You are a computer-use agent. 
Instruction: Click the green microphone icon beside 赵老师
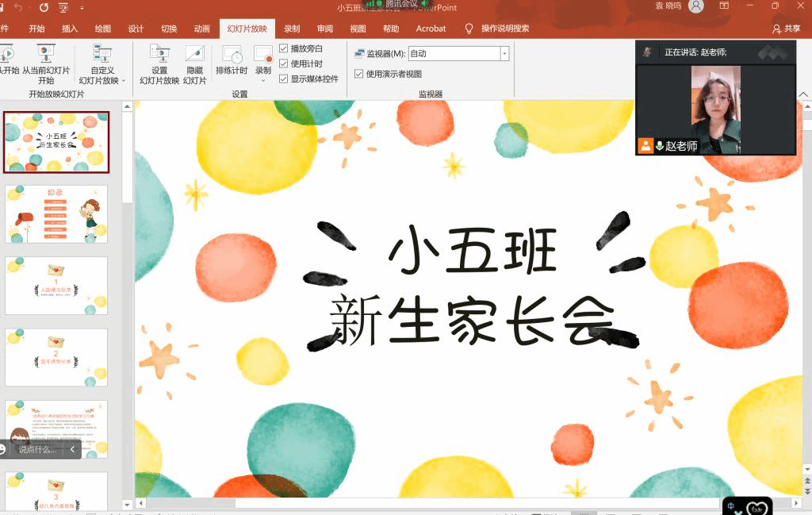tap(660, 145)
